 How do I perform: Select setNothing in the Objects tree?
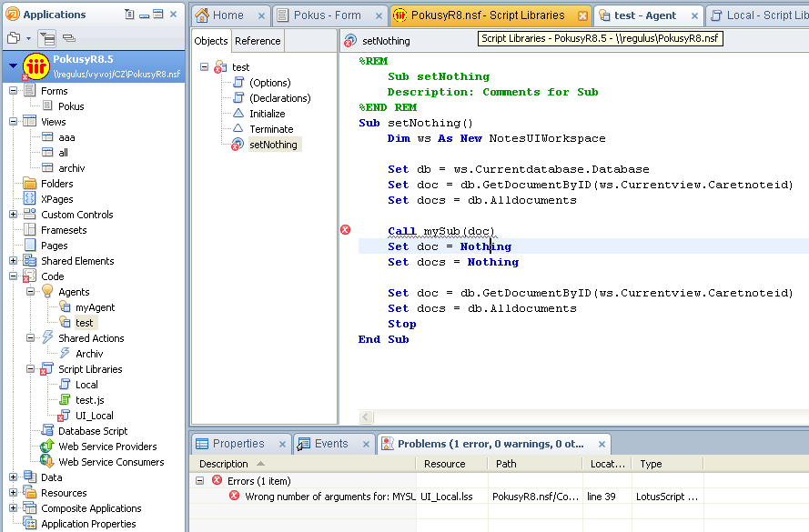coord(273,145)
